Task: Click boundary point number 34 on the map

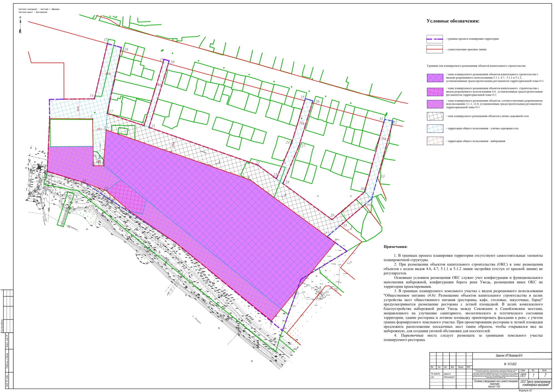Action: (369, 205)
